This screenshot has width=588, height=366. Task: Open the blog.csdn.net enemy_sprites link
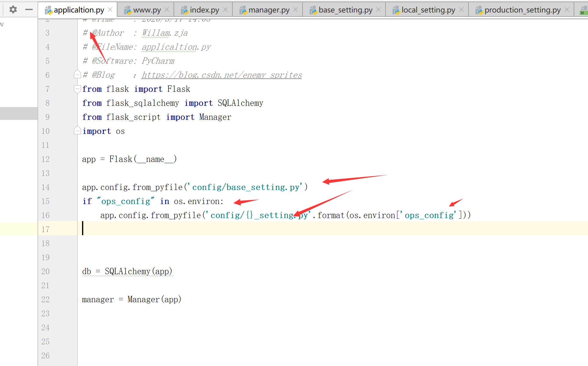(x=221, y=75)
